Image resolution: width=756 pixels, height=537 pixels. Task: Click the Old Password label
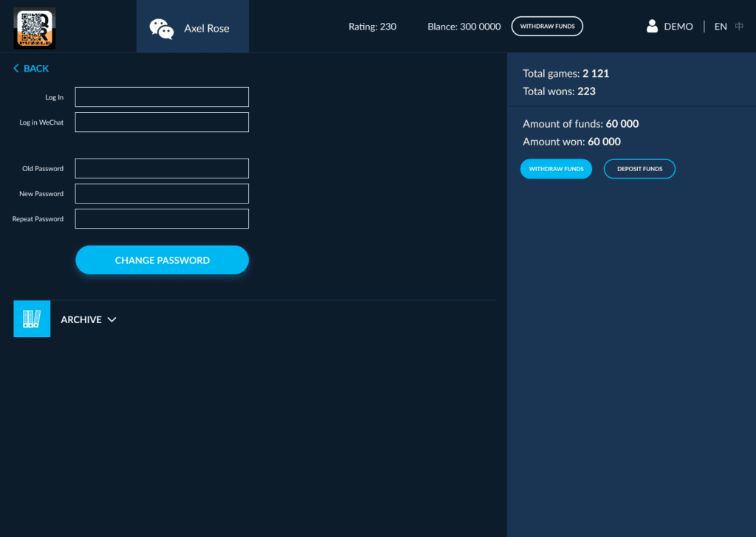43,169
